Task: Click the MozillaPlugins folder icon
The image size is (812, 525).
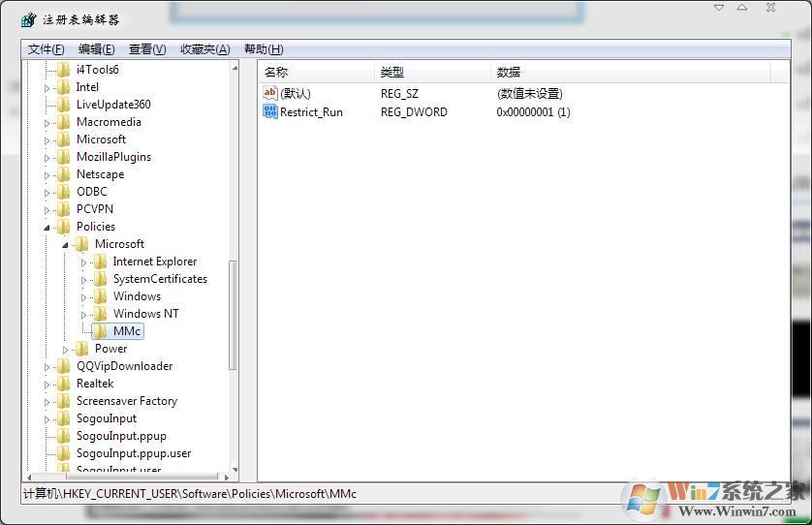Action: point(64,157)
